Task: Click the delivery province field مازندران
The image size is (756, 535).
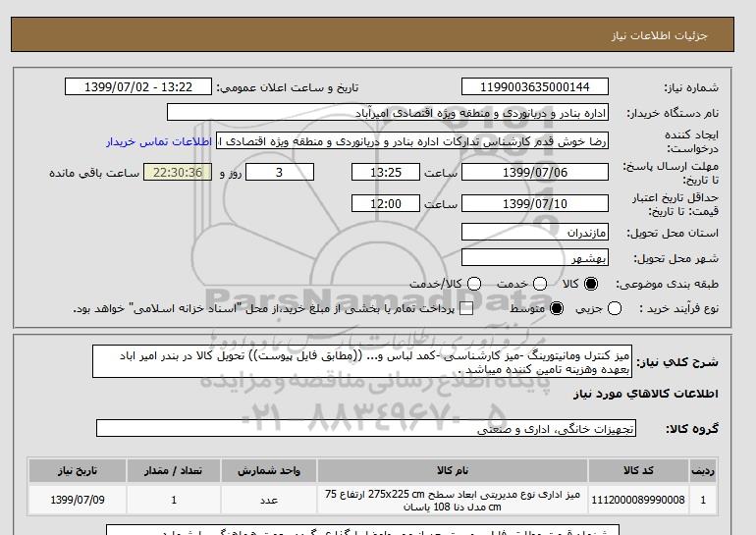Action: click(x=535, y=233)
